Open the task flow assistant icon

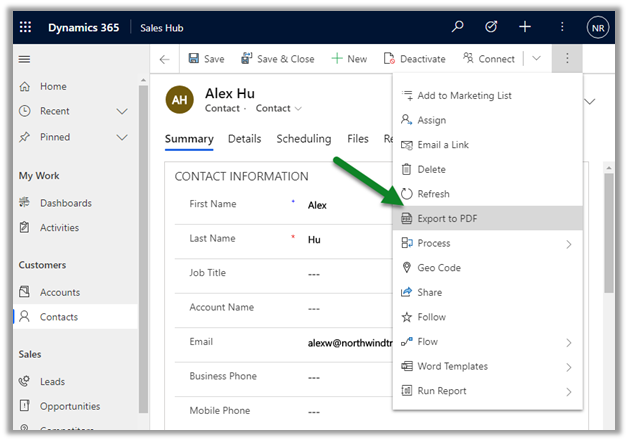click(492, 27)
